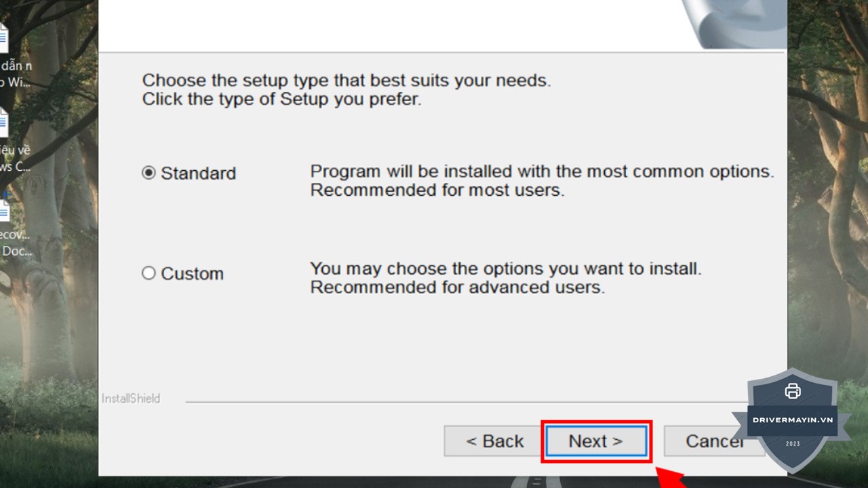The width and height of the screenshot is (868, 488).
Task: Click the printer icon on the badge
Action: pyautogui.click(x=792, y=391)
